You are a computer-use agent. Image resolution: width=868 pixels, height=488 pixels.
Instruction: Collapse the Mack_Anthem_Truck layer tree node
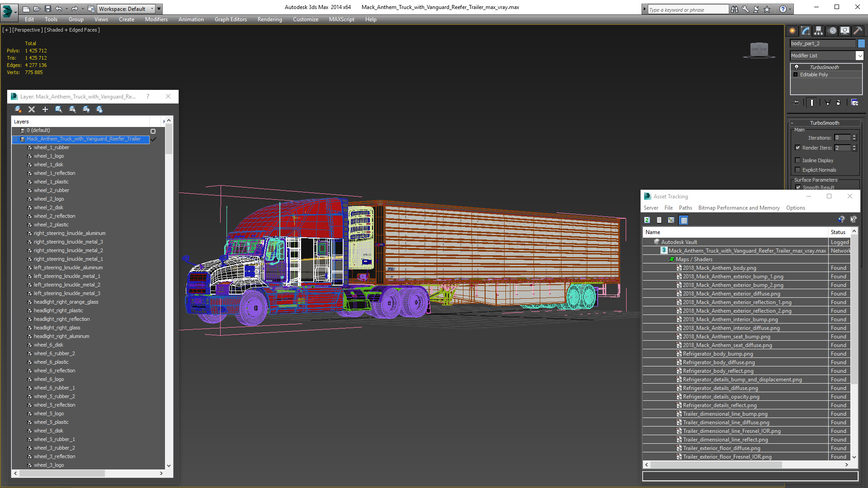pos(15,139)
